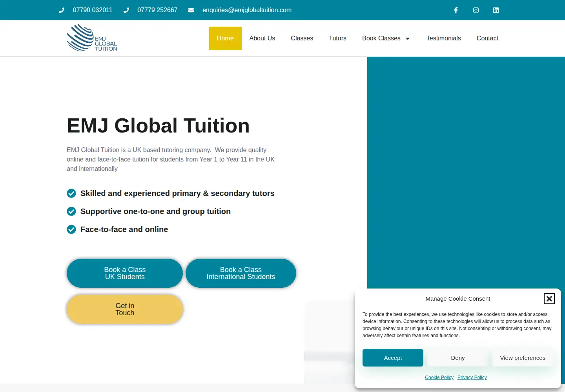This screenshot has width=565, height=392.
Task: Click text Skilled and experienced primary & secondary tutors
Action: click(177, 193)
